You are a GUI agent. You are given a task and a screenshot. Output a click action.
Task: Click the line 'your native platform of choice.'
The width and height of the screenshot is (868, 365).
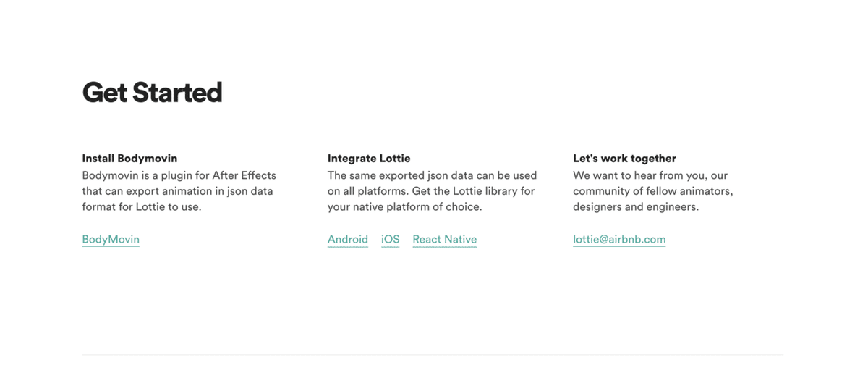(x=404, y=206)
